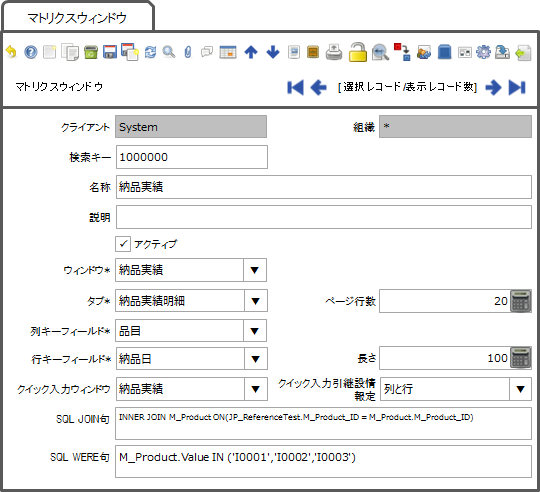
Task: Click the SQL JOIN句 text area
Action: (323, 423)
